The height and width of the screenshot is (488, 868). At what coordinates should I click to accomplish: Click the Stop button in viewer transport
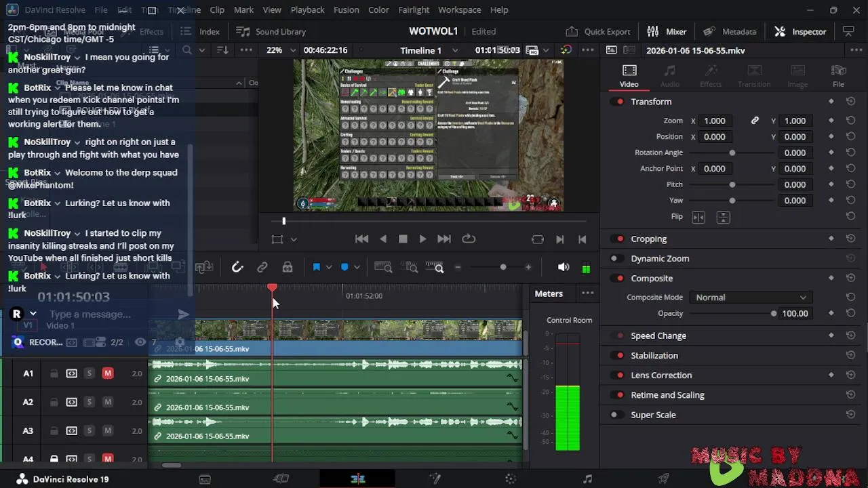tap(403, 239)
